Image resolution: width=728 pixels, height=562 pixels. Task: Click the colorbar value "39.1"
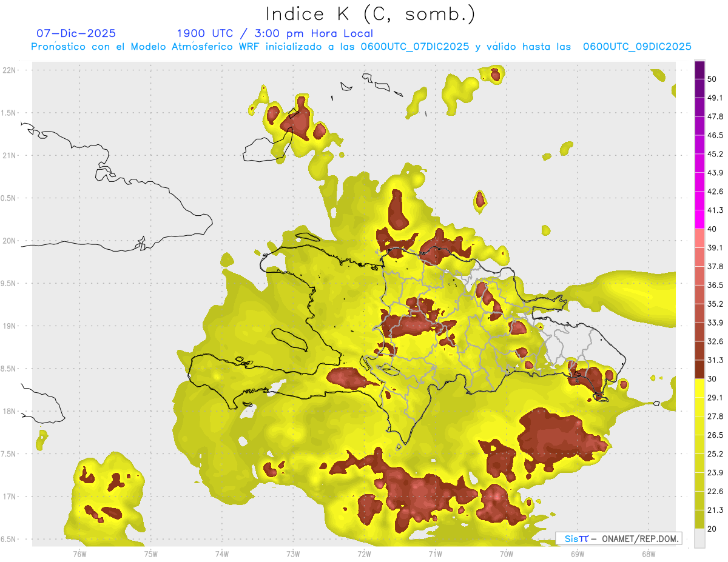pos(715,248)
